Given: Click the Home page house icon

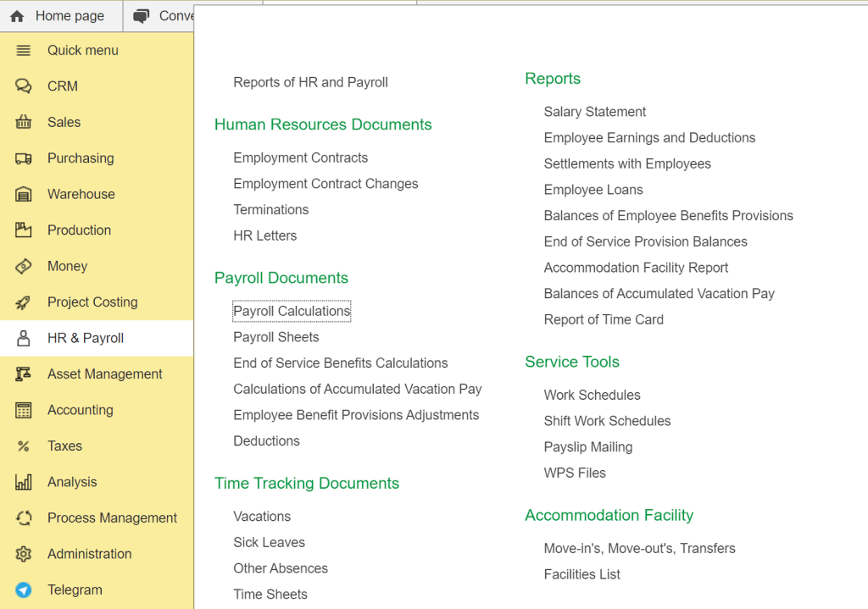Looking at the screenshot, I should (x=17, y=16).
